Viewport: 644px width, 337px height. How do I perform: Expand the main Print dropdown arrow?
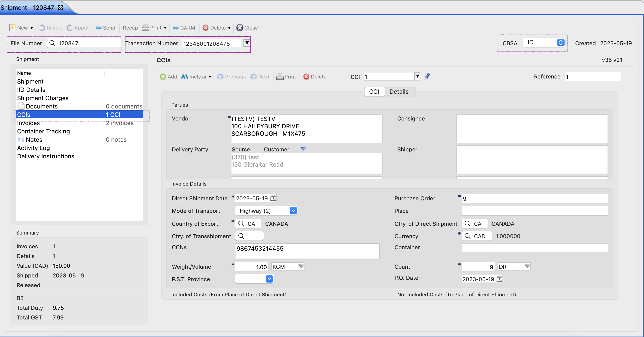pos(165,28)
